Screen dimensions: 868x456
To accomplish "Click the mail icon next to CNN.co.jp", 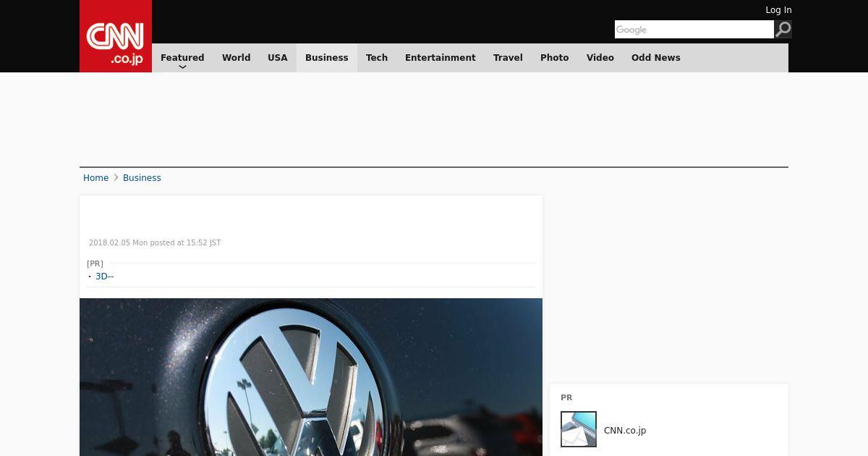I will tap(579, 429).
